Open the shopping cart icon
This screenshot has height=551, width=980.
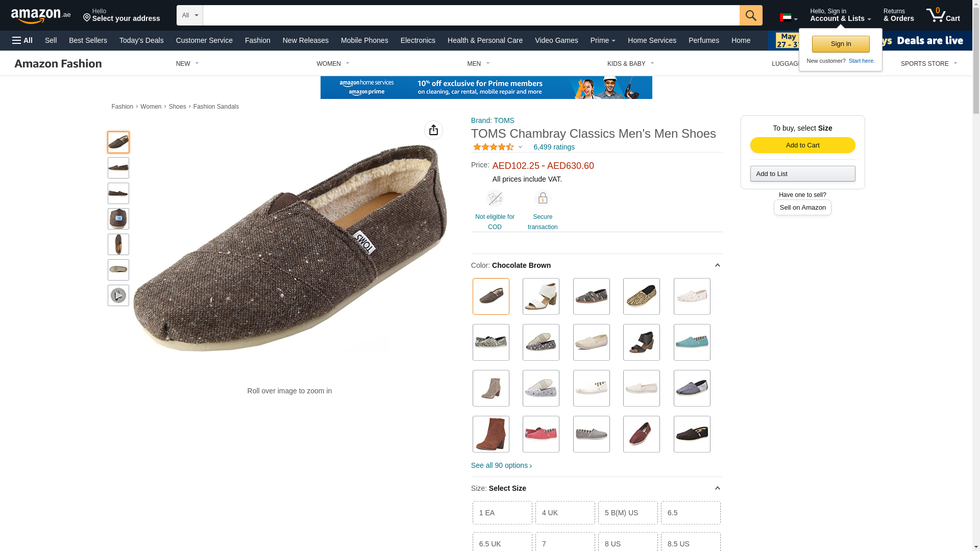tap(942, 15)
